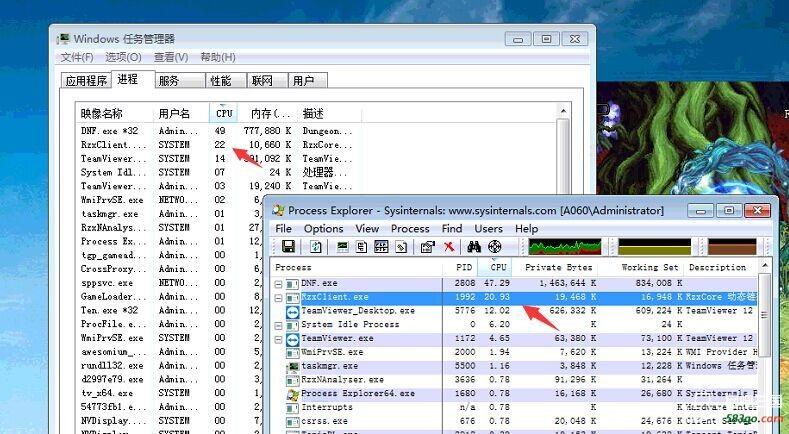Open System Information from the toolbar graph icon
789x434 pixels.
343,247
